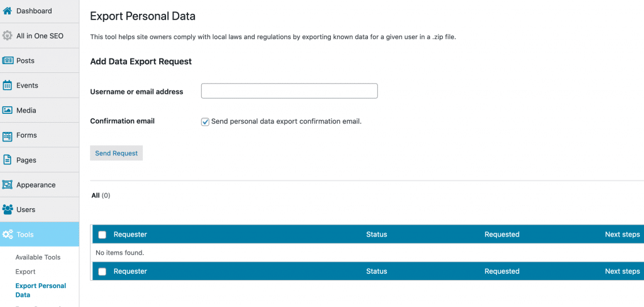The width and height of the screenshot is (644, 307).
Task: Select the highlighted Tools menu item
Action: pos(40,234)
